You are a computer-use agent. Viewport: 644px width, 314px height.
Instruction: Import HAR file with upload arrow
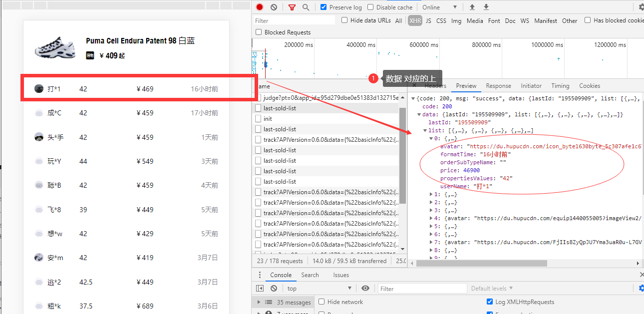[472, 7]
